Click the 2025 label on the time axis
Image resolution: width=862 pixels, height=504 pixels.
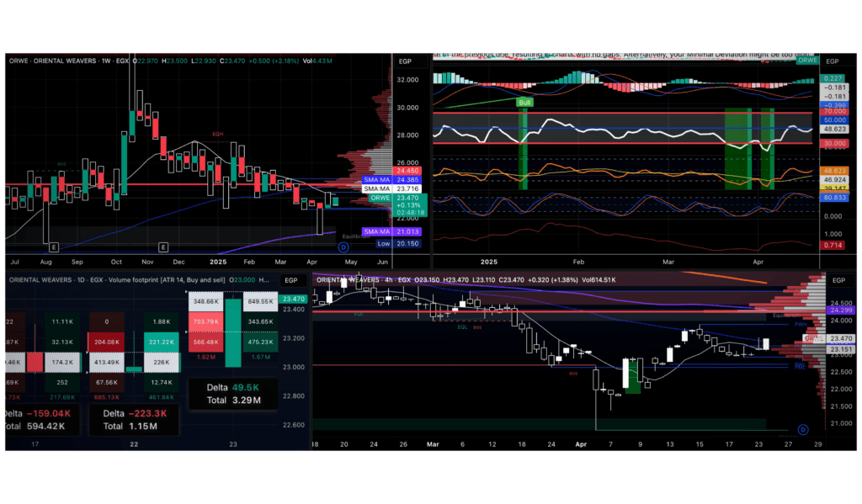pos(218,262)
